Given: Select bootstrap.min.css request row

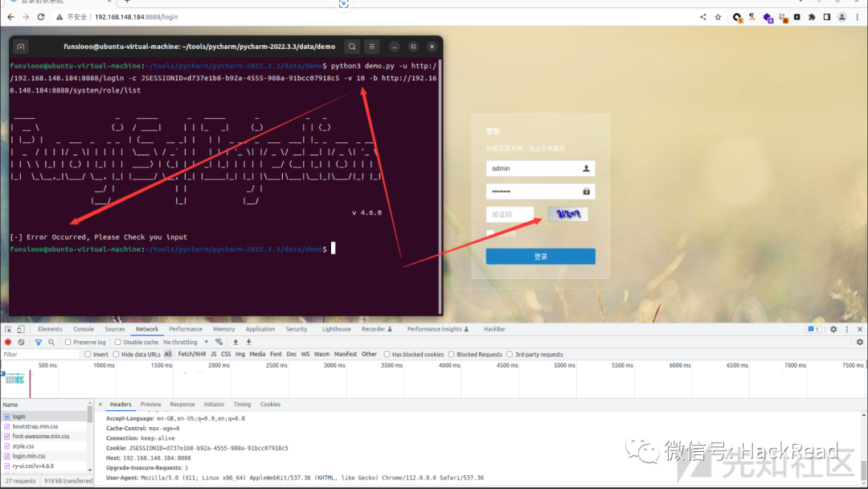Looking at the screenshot, I should [x=44, y=426].
